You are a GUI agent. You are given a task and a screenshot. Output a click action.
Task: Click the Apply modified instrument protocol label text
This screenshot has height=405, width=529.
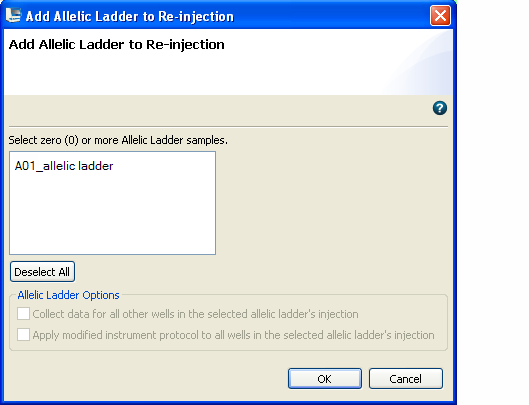233,335
